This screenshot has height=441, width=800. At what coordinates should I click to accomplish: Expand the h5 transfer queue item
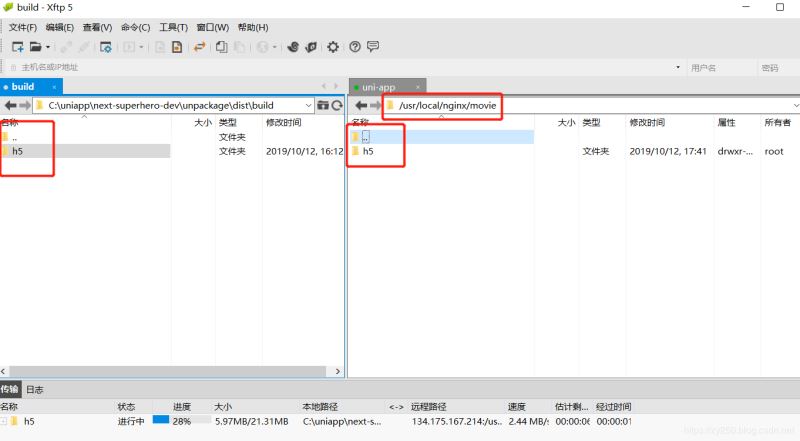pyautogui.click(x=4, y=421)
